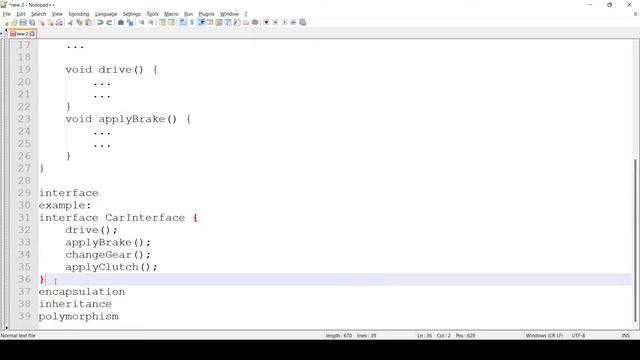Toggle word wrap in toolbar
The height and width of the screenshot is (360, 640).
click(x=183, y=22)
